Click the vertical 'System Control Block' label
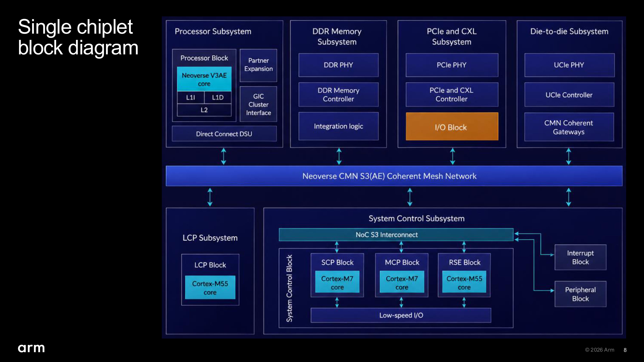Image resolution: width=644 pixels, height=362 pixels. (x=289, y=288)
